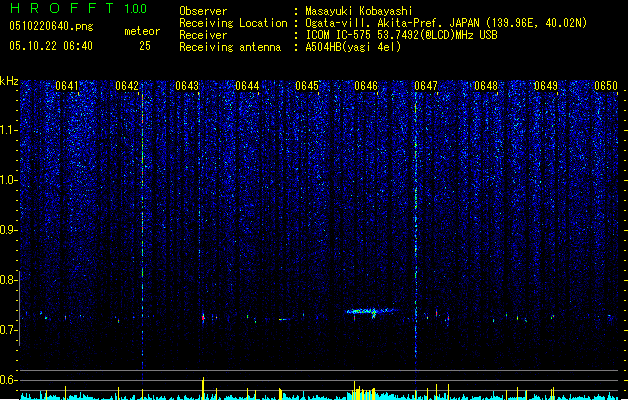The height and width of the screenshot is (400, 629).
Task: Click the 0643 time marker
Action: pos(187,86)
